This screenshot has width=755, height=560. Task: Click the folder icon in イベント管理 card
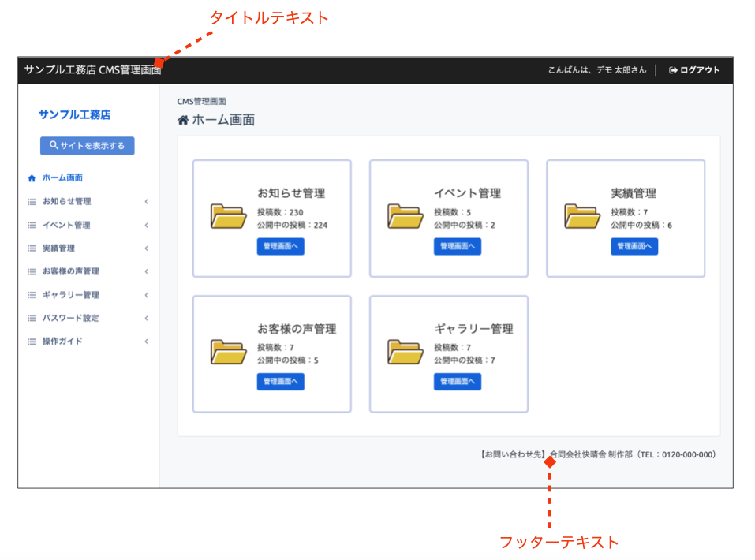[x=406, y=216]
